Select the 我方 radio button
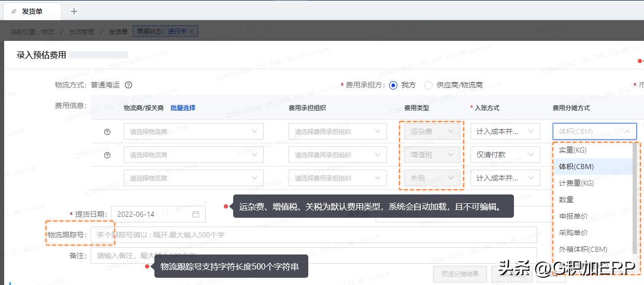644x285 pixels. coord(393,85)
